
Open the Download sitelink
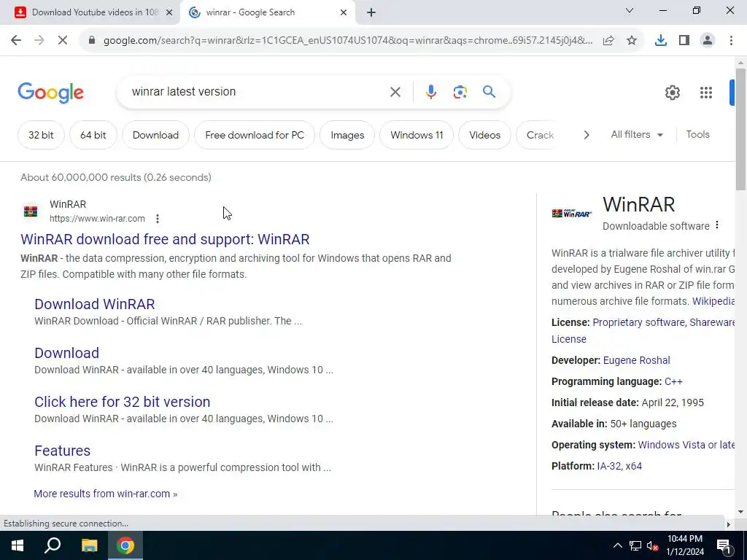point(66,353)
